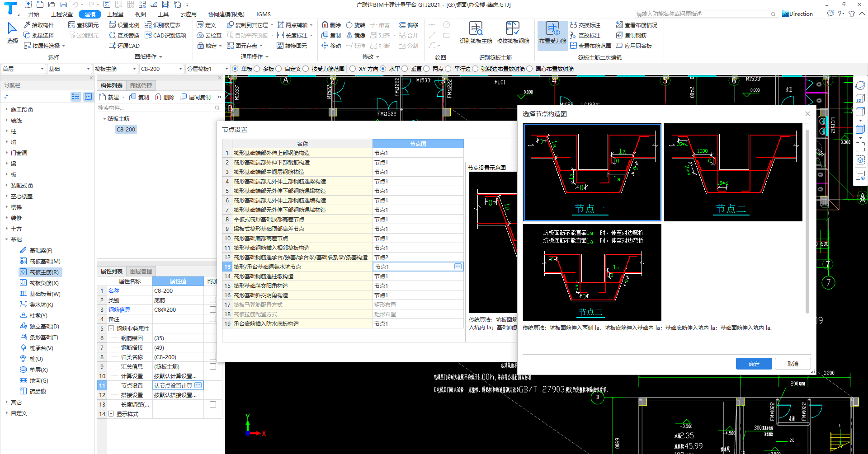Click 确定 button in dialog
Image resolution: width=868 pixels, height=454 pixels.
click(754, 364)
